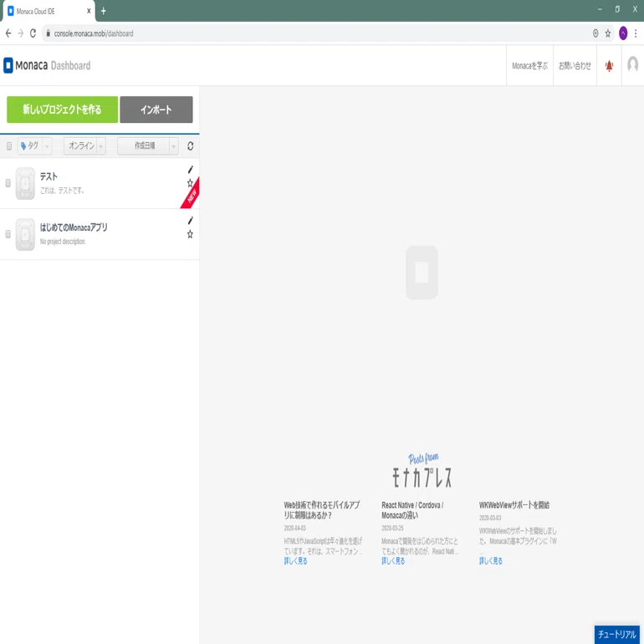Star the はじめてのMonacaアプリ project
This screenshot has height=644, width=644.
[190, 234]
